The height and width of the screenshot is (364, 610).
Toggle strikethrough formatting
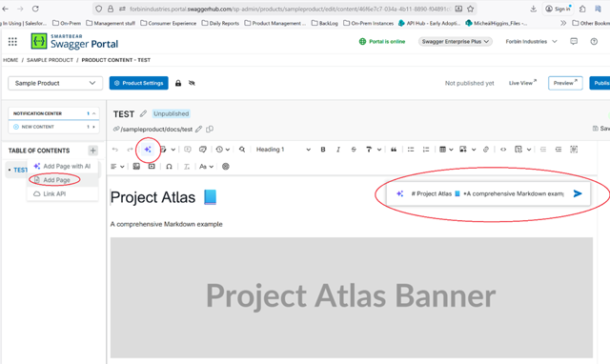(354, 150)
